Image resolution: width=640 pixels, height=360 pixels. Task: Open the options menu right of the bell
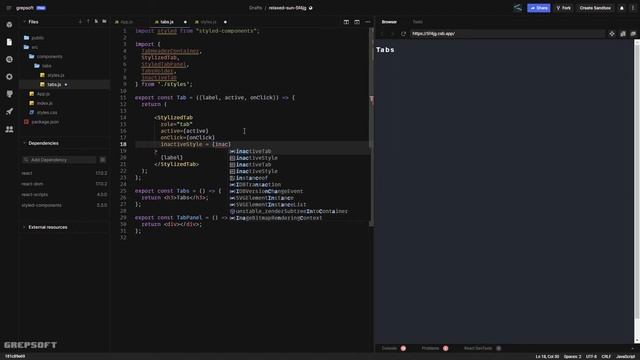click(633, 8)
